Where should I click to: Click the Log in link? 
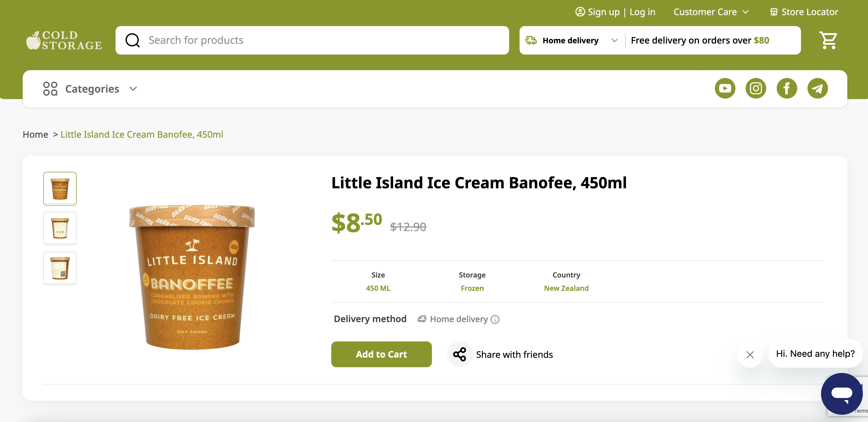(x=642, y=12)
